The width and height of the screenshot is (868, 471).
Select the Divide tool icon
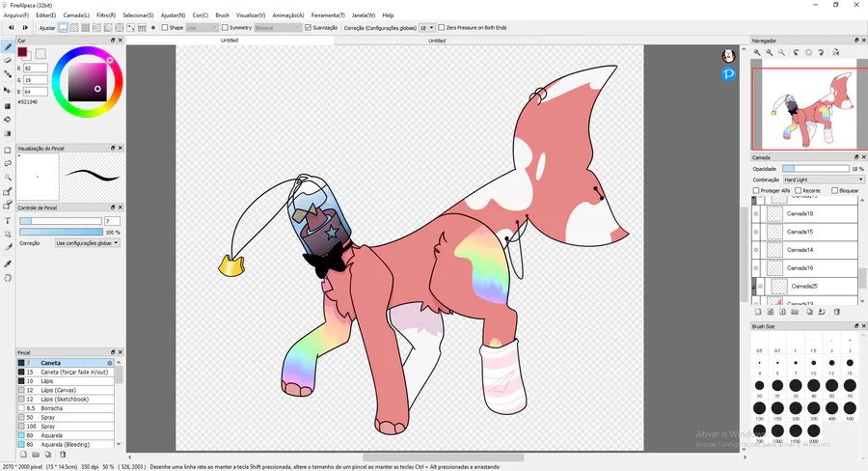tap(8, 247)
